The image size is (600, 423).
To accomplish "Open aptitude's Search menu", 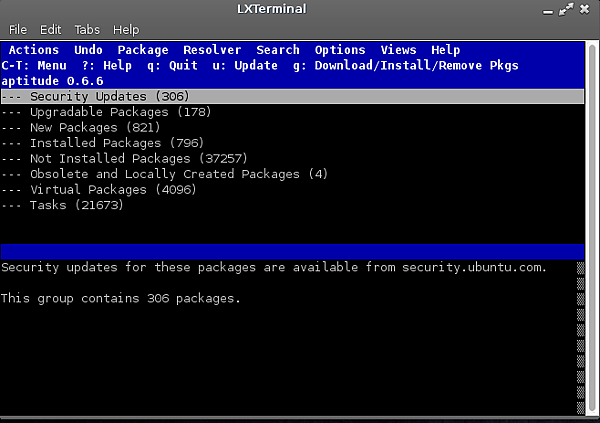I will click(278, 50).
